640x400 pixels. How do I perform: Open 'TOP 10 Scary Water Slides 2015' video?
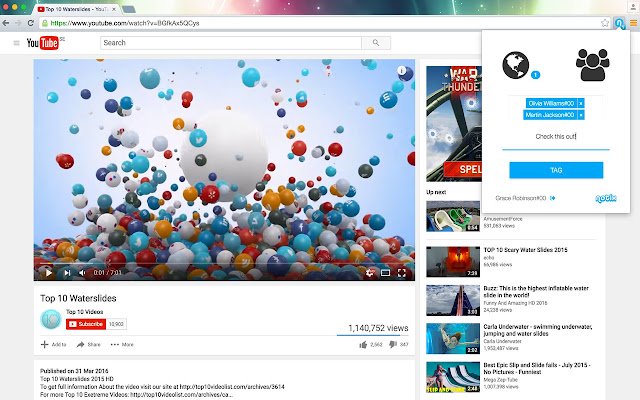pos(525,250)
